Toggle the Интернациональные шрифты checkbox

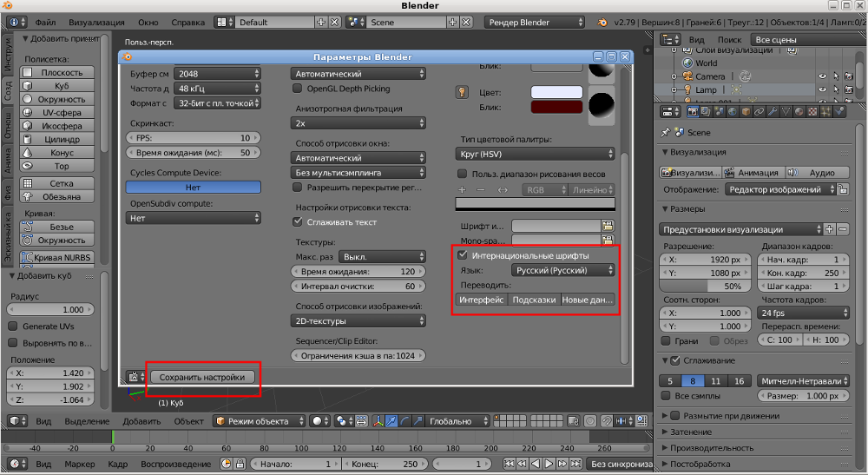(463, 255)
